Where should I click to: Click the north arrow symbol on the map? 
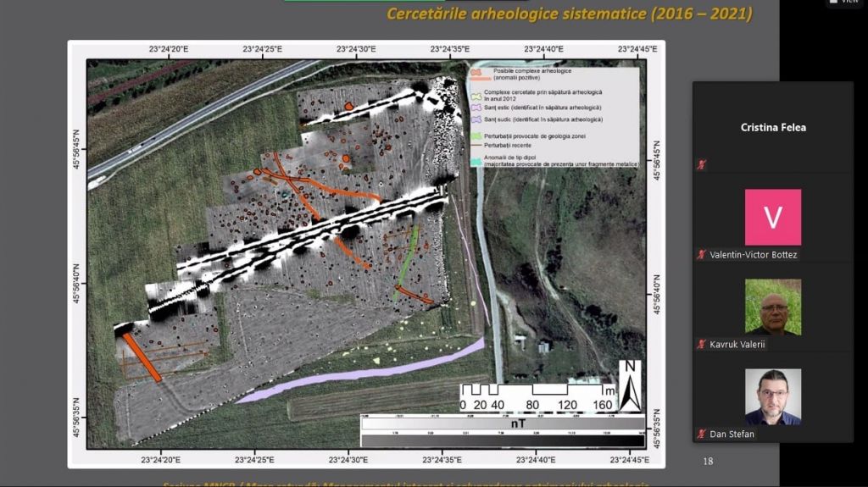coord(630,385)
